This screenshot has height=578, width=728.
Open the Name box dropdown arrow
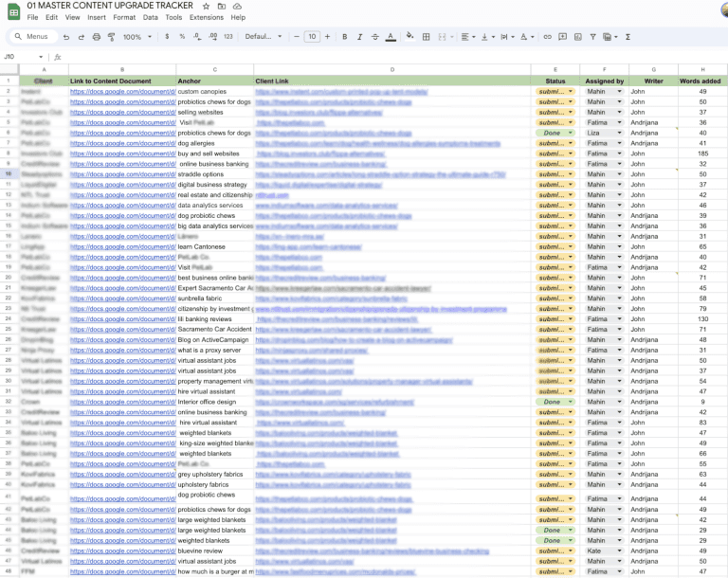(41, 57)
